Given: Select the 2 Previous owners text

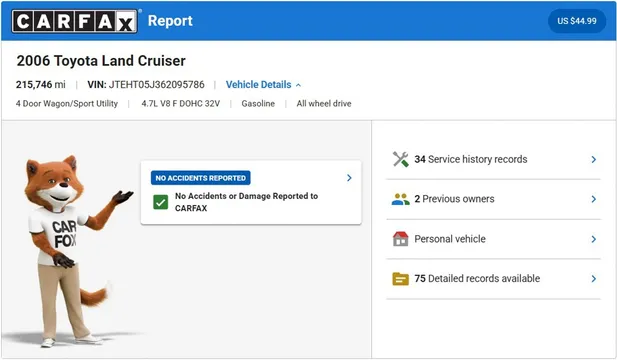Looking at the screenshot, I should (x=454, y=199).
